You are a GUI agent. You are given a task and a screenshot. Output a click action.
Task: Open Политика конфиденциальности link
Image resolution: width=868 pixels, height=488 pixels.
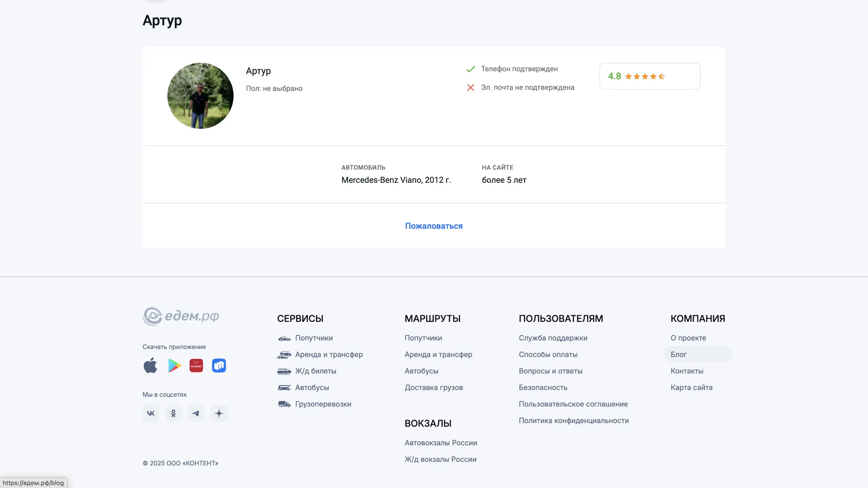click(574, 420)
